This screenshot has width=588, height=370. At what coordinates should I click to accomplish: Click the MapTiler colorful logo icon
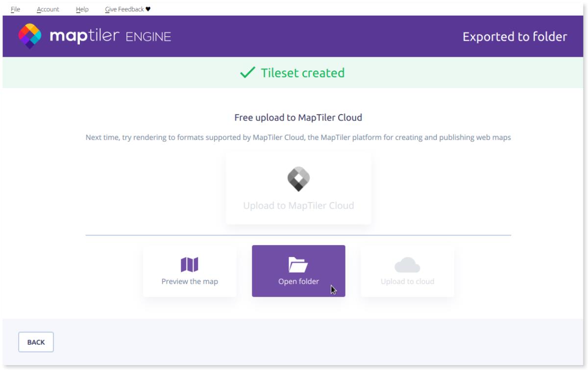pyautogui.click(x=30, y=37)
